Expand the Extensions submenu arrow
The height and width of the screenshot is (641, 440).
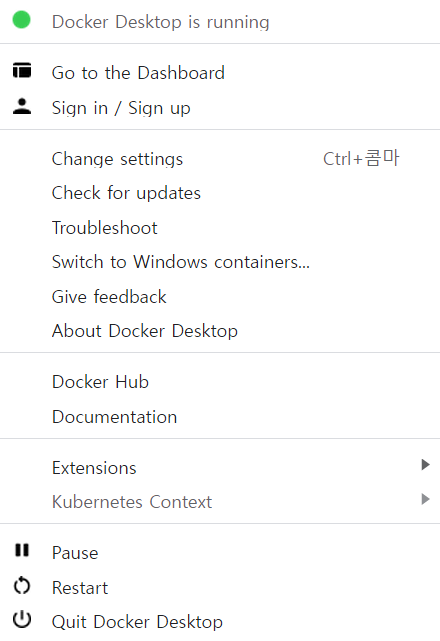425,465
